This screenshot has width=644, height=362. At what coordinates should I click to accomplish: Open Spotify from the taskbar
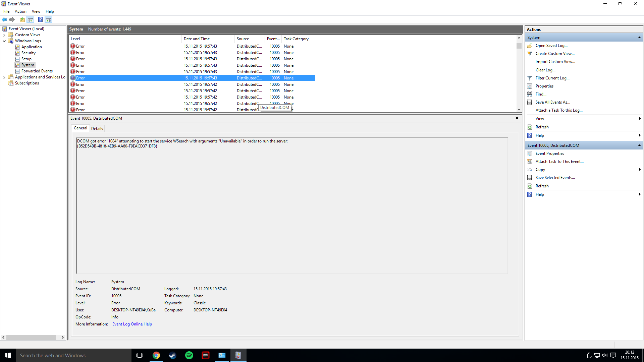[189, 355]
